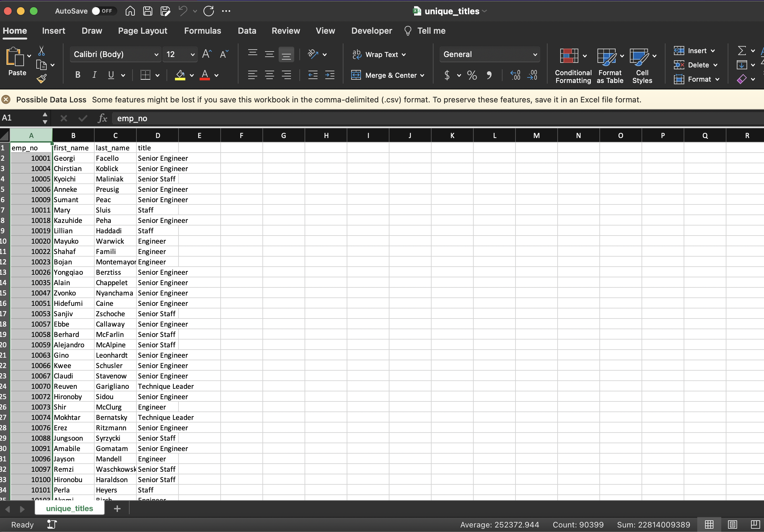The height and width of the screenshot is (532, 764).
Task: Increase font size with large A icon
Action: tap(207, 54)
